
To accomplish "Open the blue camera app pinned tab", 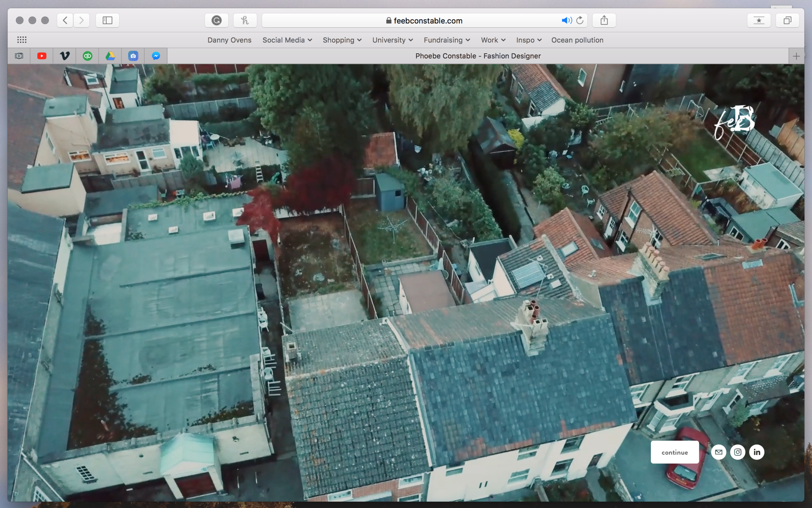I will 133,56.
